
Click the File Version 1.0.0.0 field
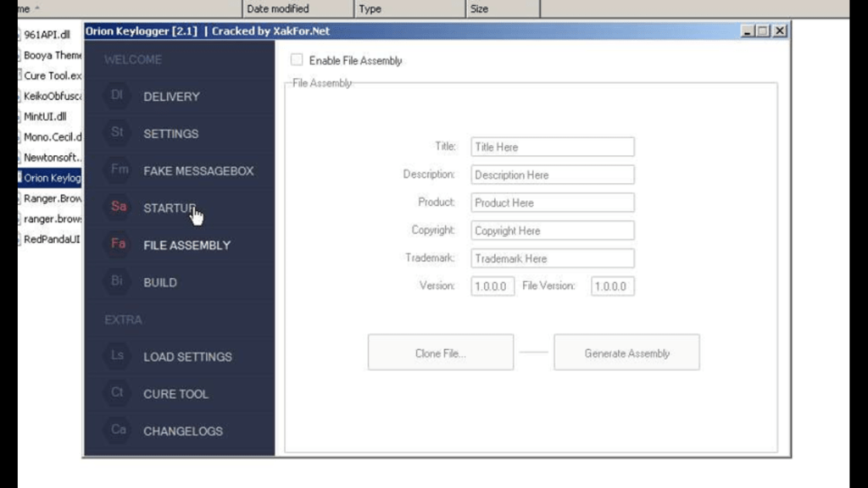(612, 286)
